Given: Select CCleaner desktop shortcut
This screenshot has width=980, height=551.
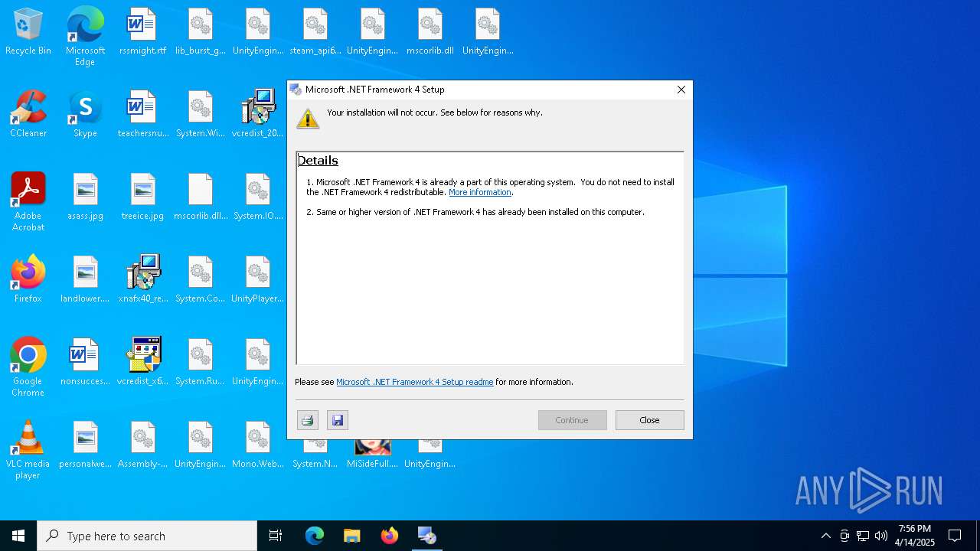Looking at the screenshot, I should (x=28, y=114).
